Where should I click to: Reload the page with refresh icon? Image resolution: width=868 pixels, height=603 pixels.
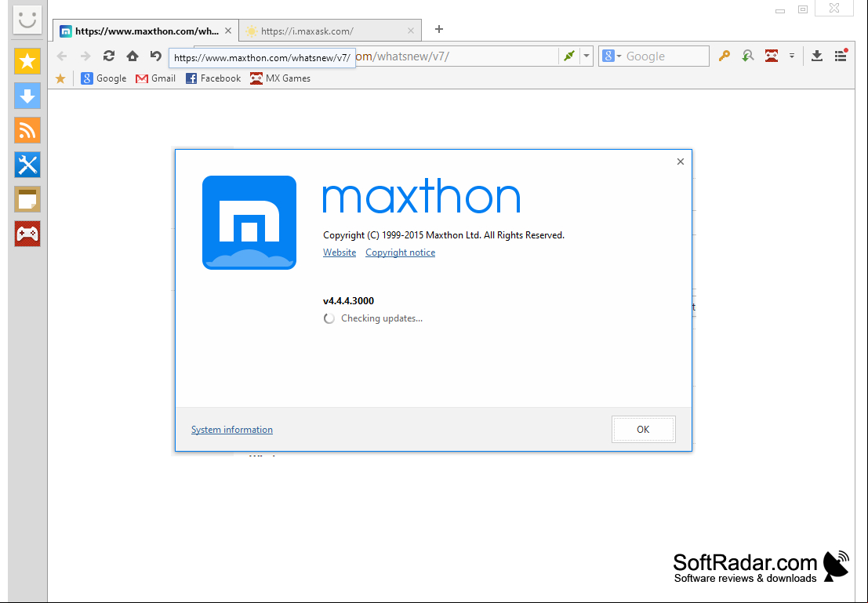108,56
